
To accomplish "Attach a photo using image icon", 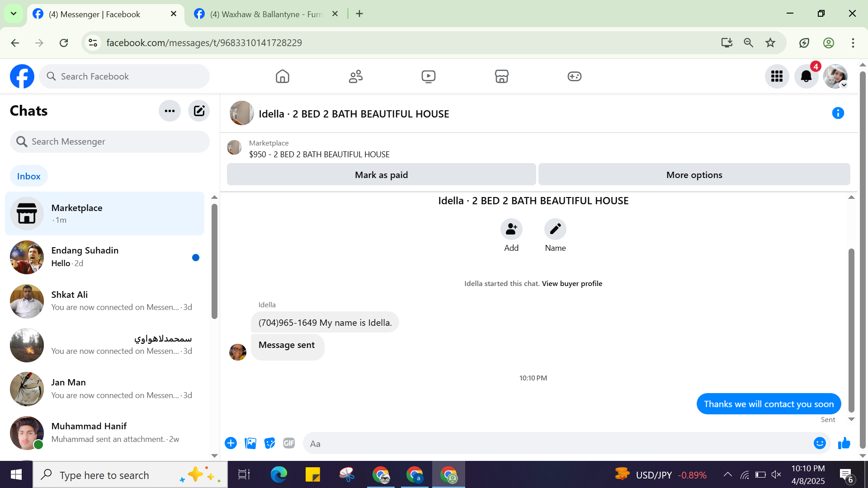I will coord(250,443).
